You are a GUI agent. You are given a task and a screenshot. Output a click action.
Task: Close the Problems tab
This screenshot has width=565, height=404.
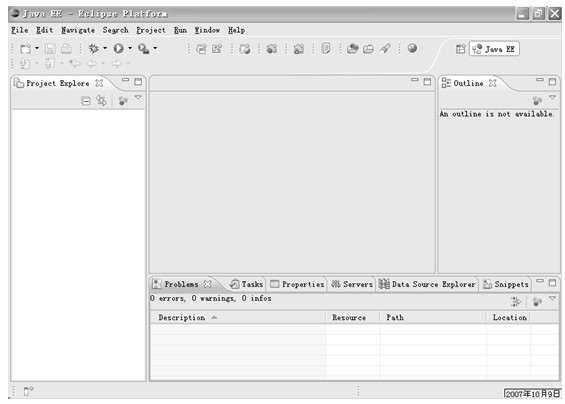tap(208, 284)
